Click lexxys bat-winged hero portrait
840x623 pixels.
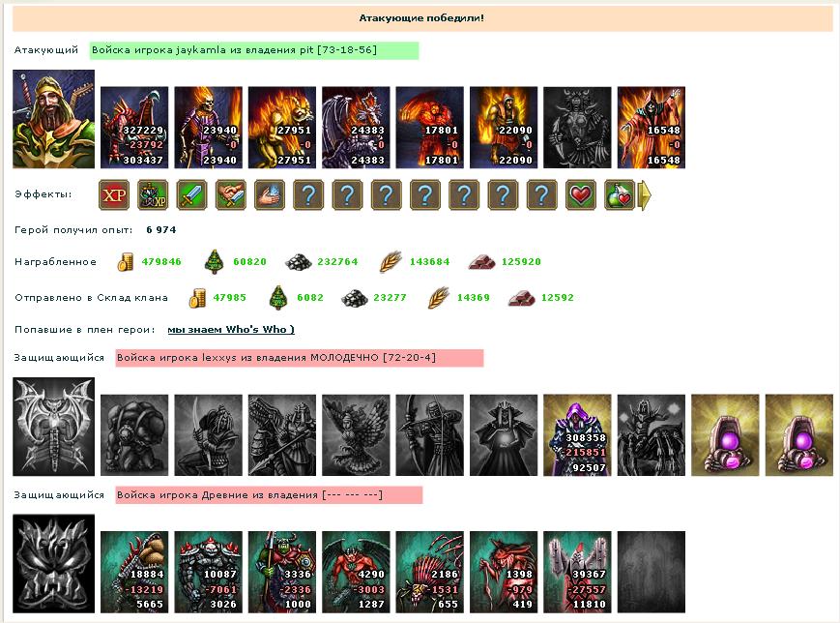(53, 427)
